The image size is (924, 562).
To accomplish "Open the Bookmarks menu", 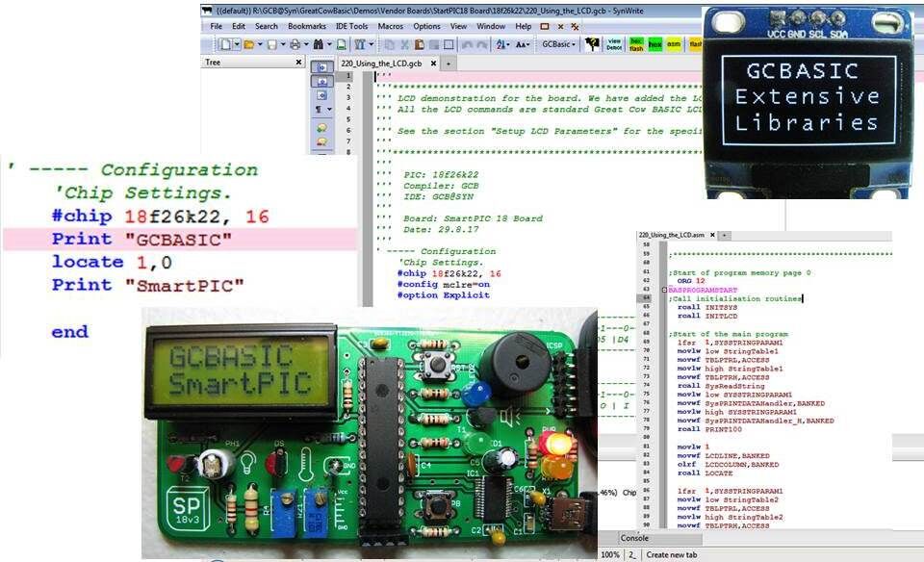I will coord(307,26).
